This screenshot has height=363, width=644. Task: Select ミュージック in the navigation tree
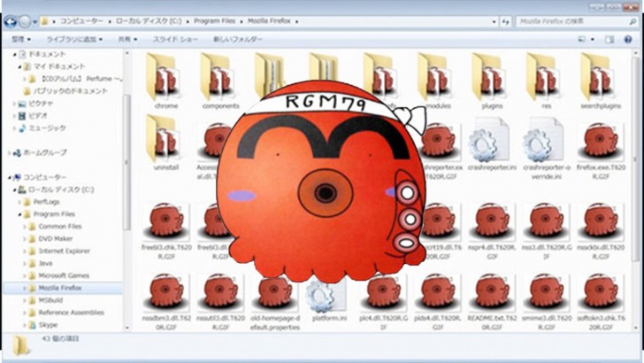coord(47,128)
